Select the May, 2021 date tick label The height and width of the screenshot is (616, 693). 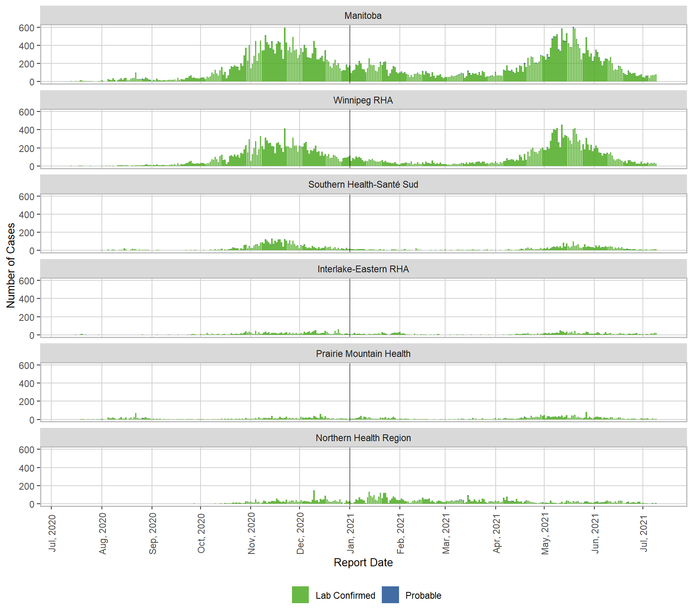[545, 533]
